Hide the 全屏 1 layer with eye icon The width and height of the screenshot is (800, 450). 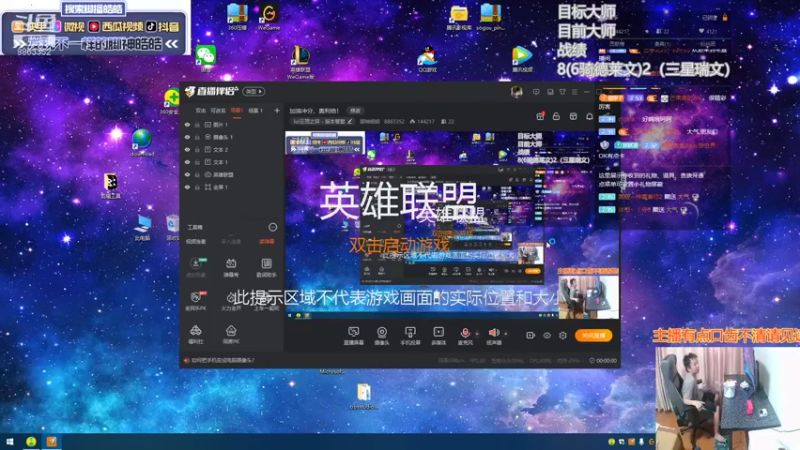tap(187, 187)
